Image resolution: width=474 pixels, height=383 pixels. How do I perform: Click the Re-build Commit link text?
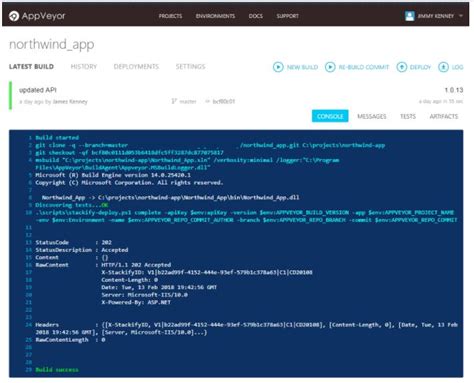point(364,67)
